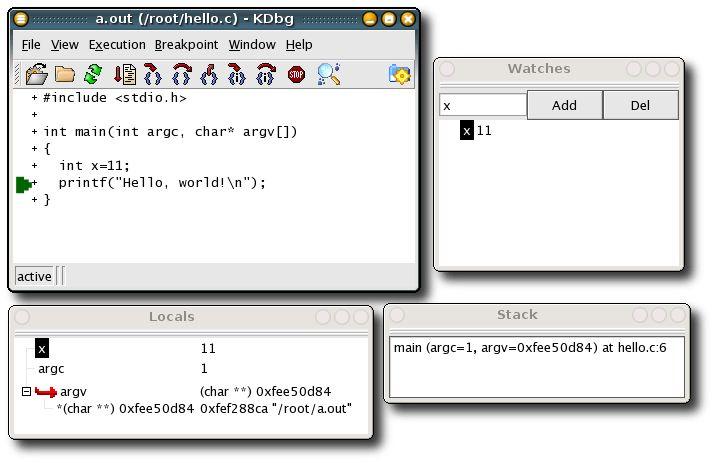Screen dimensions: 714x463
Task: Open the Execution menu
Action: [x=117, y=45]
